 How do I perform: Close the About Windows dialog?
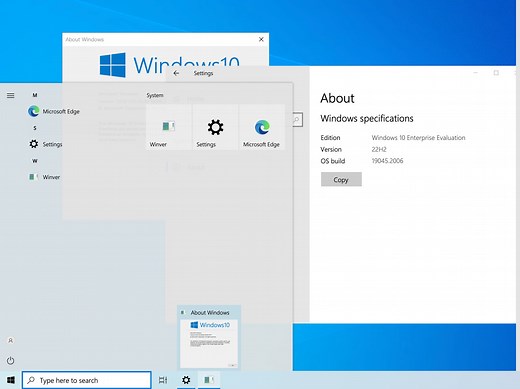pos(261,39)
